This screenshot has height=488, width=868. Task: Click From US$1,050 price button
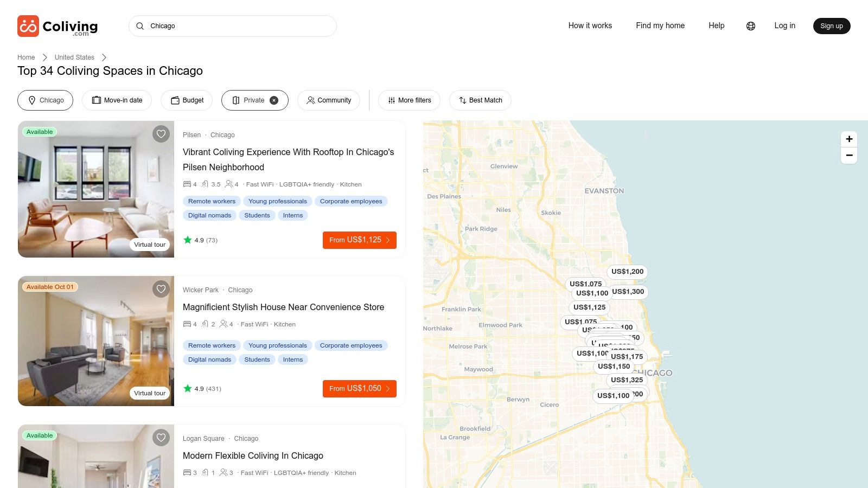(360, 389)
